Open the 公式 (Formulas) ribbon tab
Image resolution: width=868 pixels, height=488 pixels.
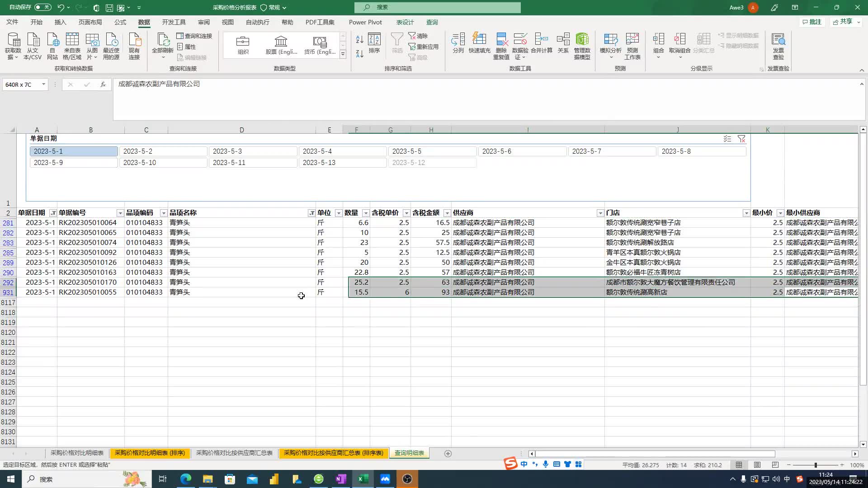tap(120, 22)
